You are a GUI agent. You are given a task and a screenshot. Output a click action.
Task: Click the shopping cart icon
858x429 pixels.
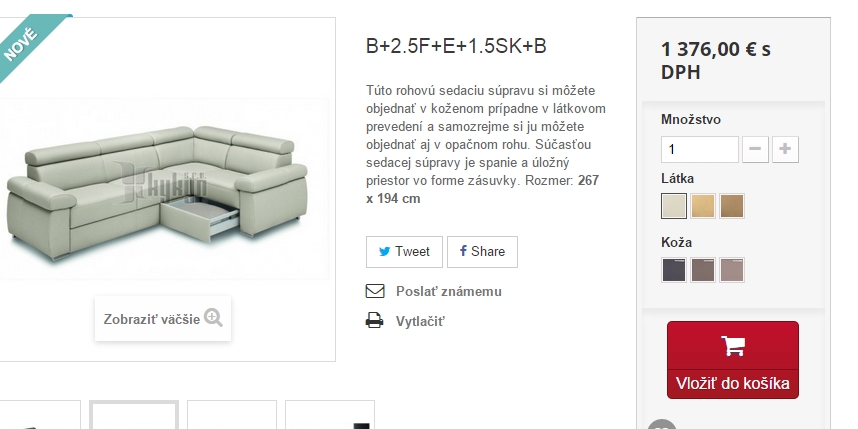pyautogui.click(x=733, y=345)
